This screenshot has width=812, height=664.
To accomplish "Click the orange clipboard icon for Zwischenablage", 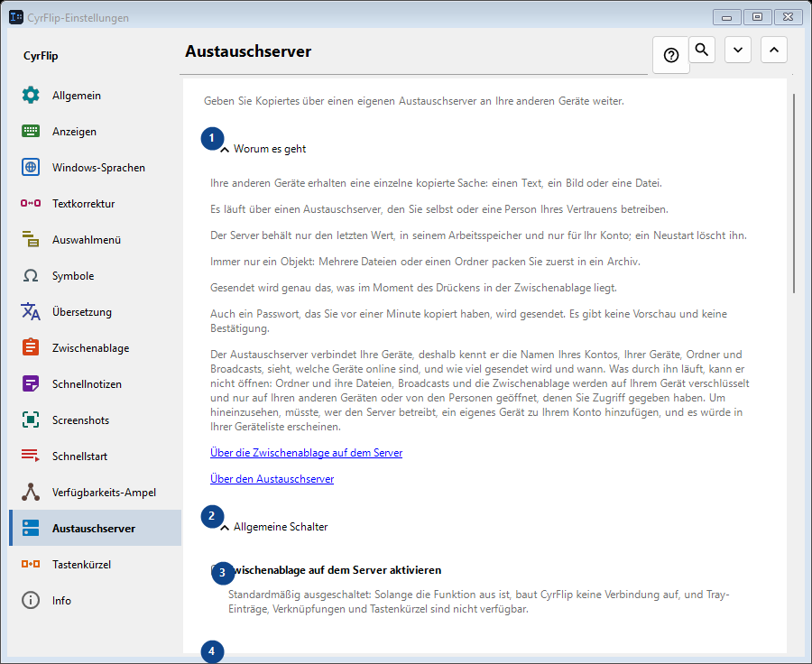I will point(31,347).
